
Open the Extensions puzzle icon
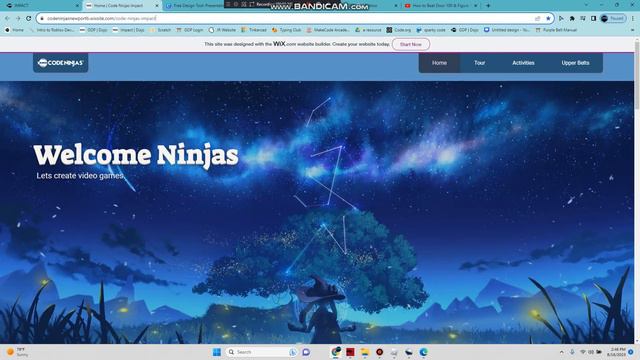(572, 18)
